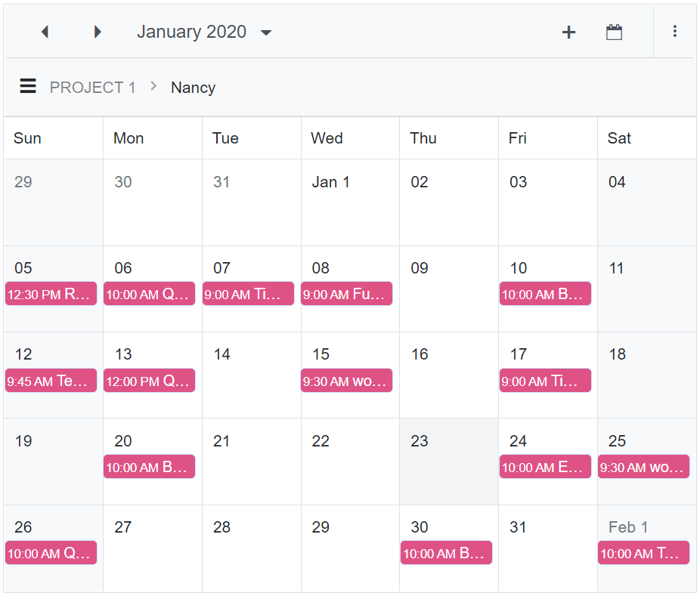Select the 9:30 AM event on January 15
Viewport: 700px width, 596px height.
pos(346,381)
